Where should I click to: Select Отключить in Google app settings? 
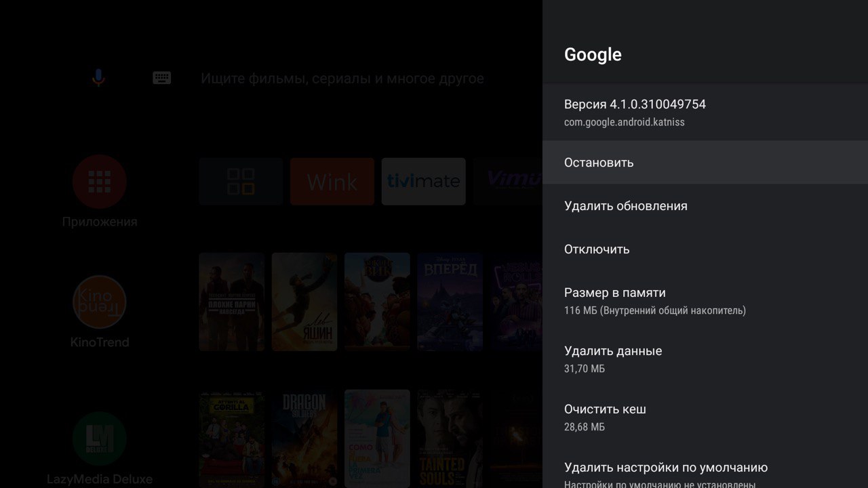705,249
